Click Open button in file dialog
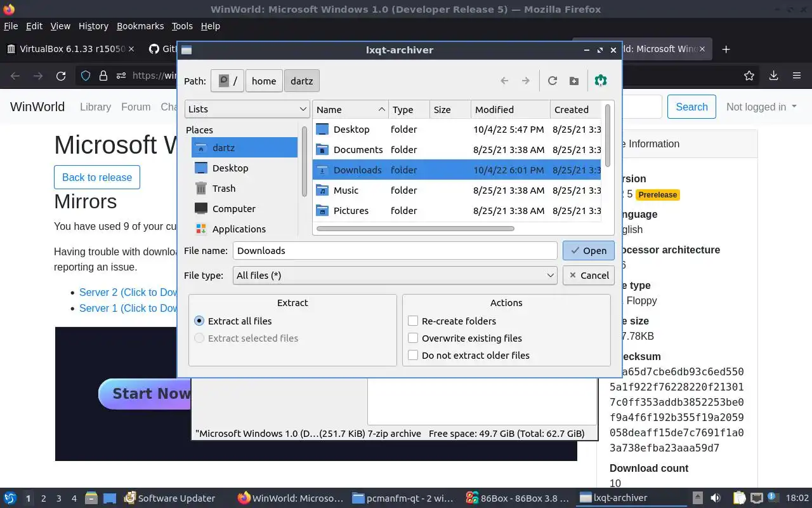This screenshot has height=508, width=812. coord(588,250)
